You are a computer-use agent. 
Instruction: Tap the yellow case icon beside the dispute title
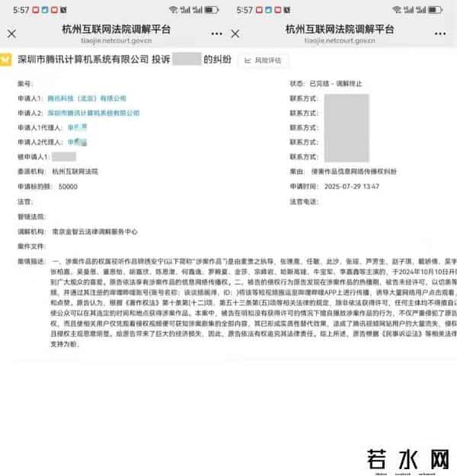[6, 59]
